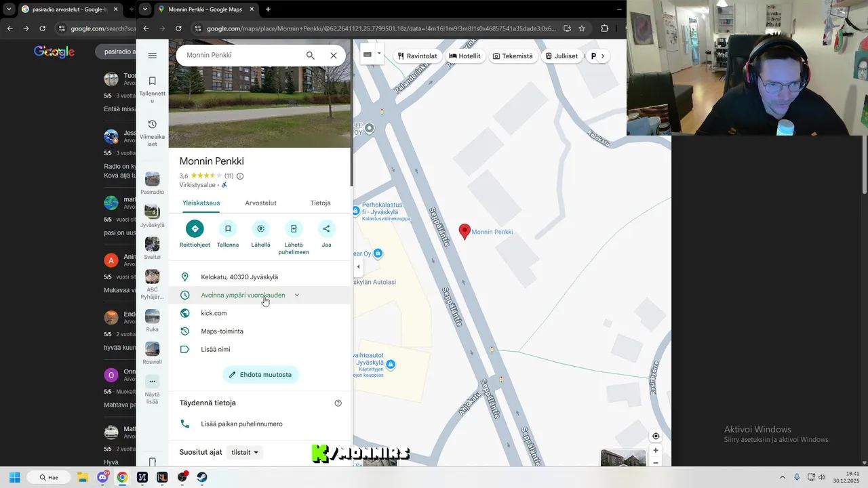Open the browser extensions puzzle icon
The width and height of the screenshot is (868, 488).
pyautogui.click(x=604, y=28)
